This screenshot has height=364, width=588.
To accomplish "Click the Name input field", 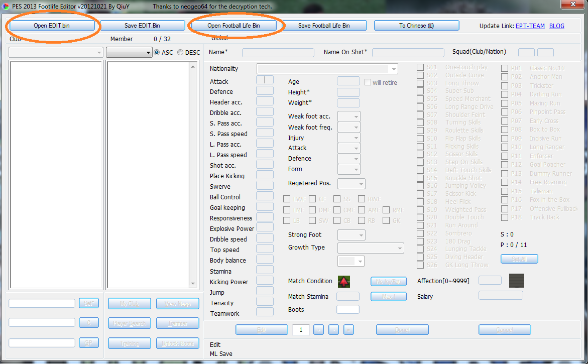I will tap(277, 52).
